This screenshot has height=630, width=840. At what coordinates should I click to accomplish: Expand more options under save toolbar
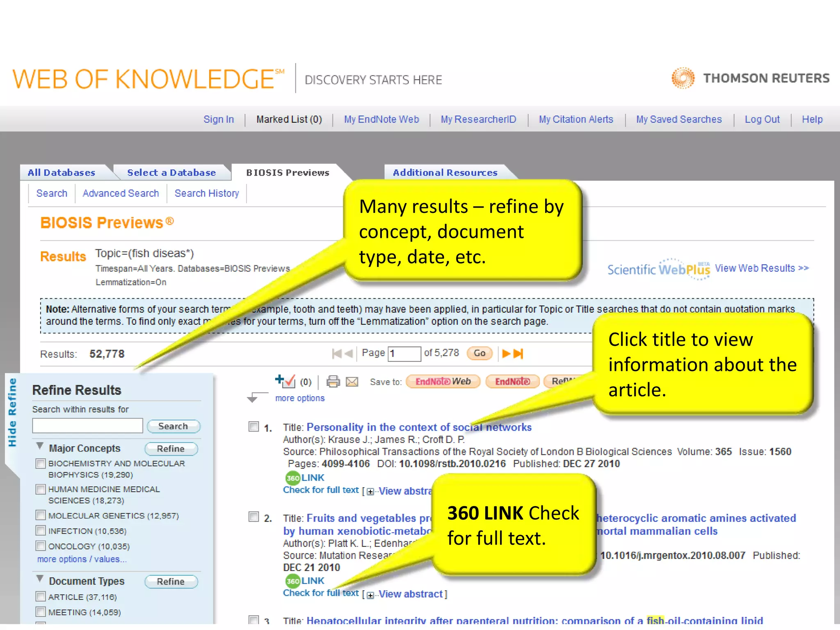300,398
